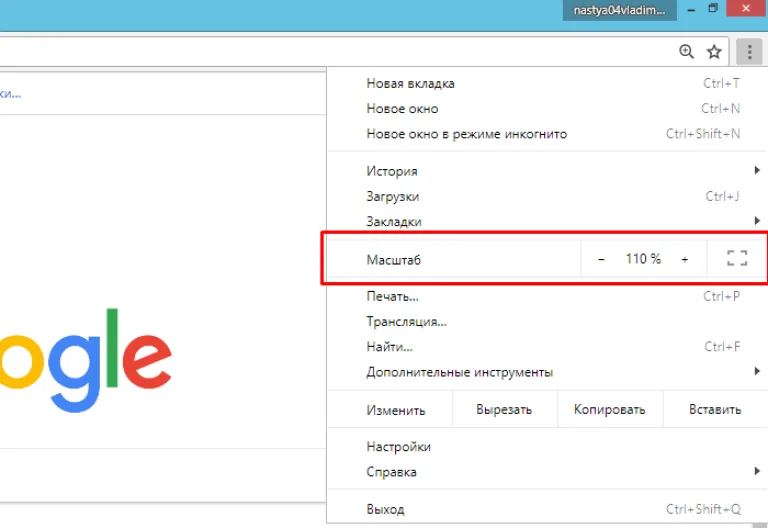The height and width of the screenshot is (528, 768).
Task: Click the three-dot Chrome menu button
Action: [x=749, y=51]
